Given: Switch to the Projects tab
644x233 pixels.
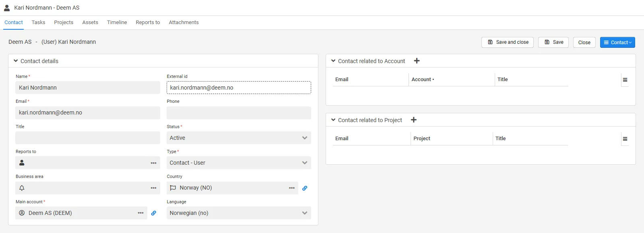Looking at the screenshot, I should coord(64,22).
